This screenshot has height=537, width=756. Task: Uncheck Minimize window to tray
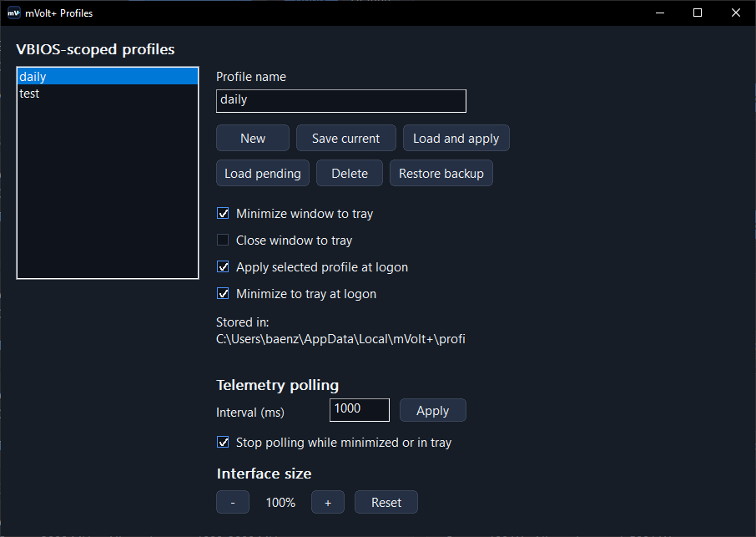click(x=223, y=213)
